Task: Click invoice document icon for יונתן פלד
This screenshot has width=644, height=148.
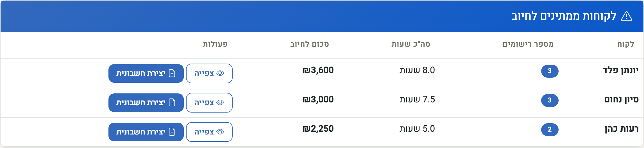Action: pyautogui.click(x=172, y=73)
